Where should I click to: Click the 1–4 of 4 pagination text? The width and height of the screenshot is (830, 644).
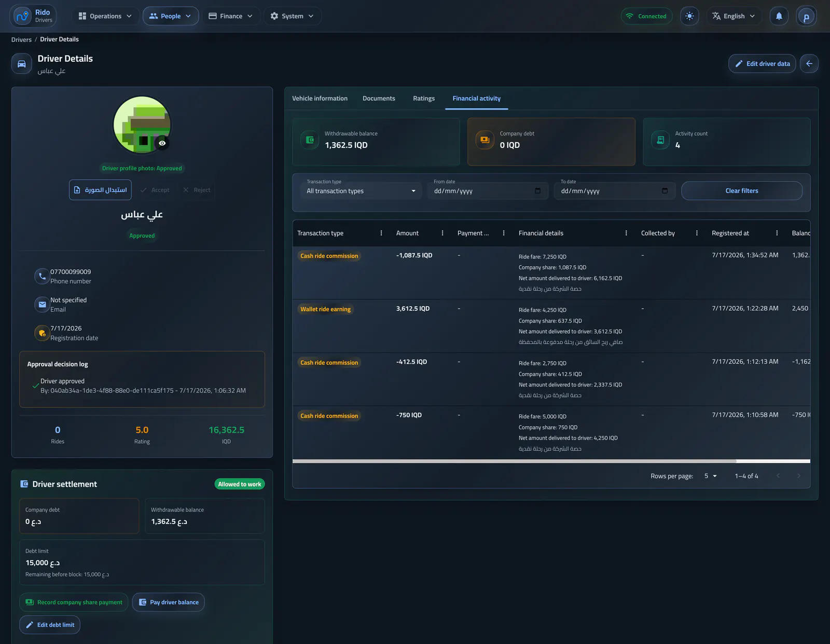[746, 476]
